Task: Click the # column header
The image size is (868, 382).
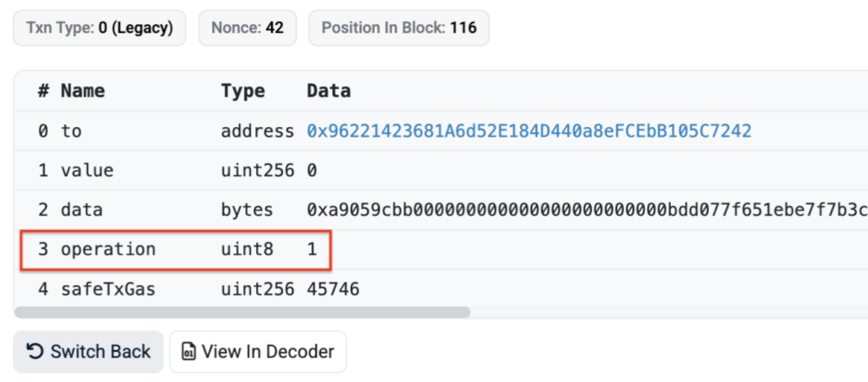Action: pyautogui.click(x=43, y=91)
